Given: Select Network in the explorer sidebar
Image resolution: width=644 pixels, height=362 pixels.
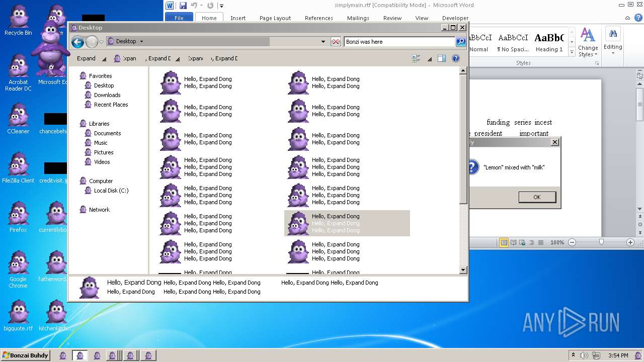Looking at the screenshot, I should point(99,210).
